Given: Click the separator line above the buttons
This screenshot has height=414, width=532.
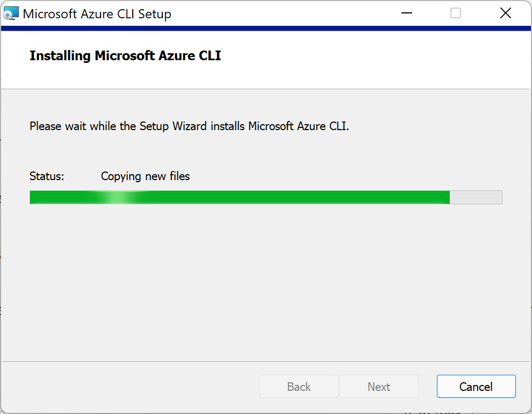Looking at the screenshot, I should coord(265,361).
